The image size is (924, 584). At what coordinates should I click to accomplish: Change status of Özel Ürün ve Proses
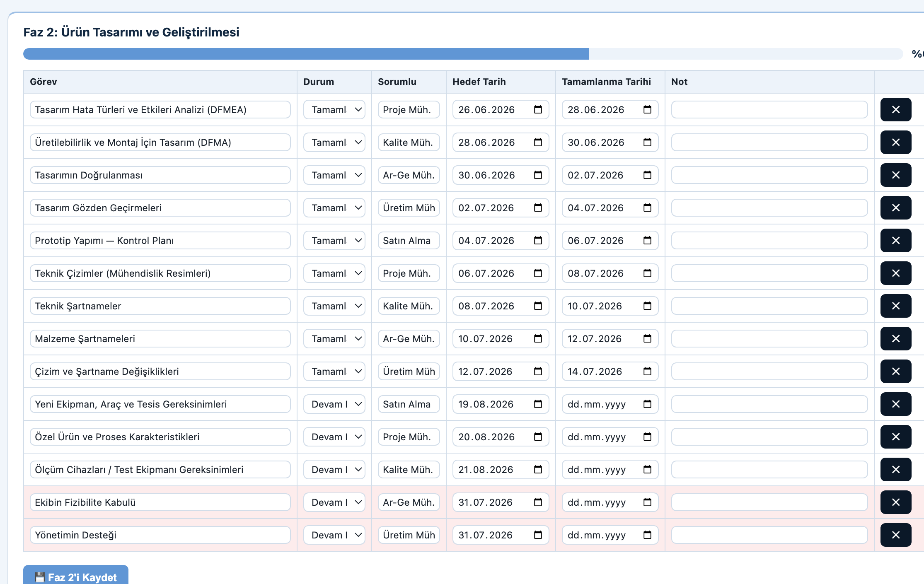pos(334,437)
